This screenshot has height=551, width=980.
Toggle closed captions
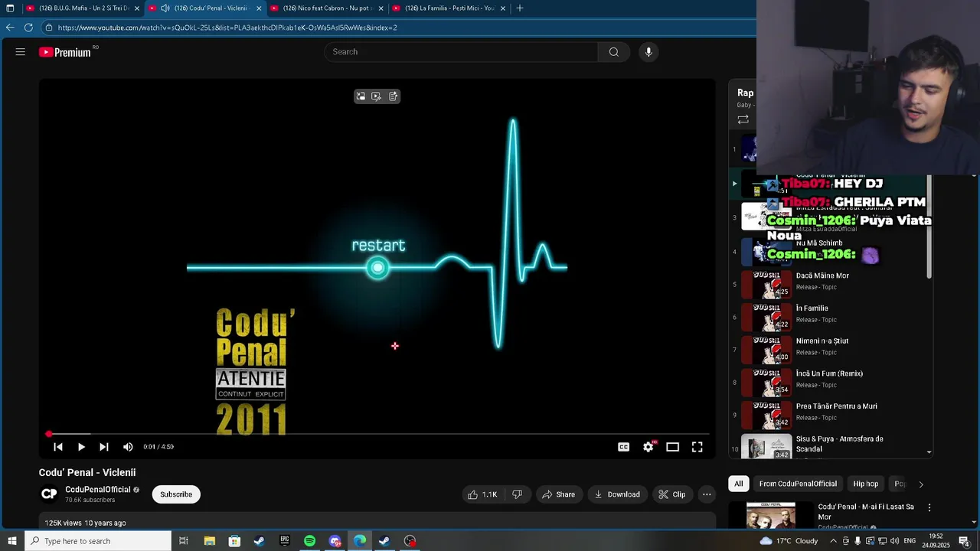(x=624, y=447)
